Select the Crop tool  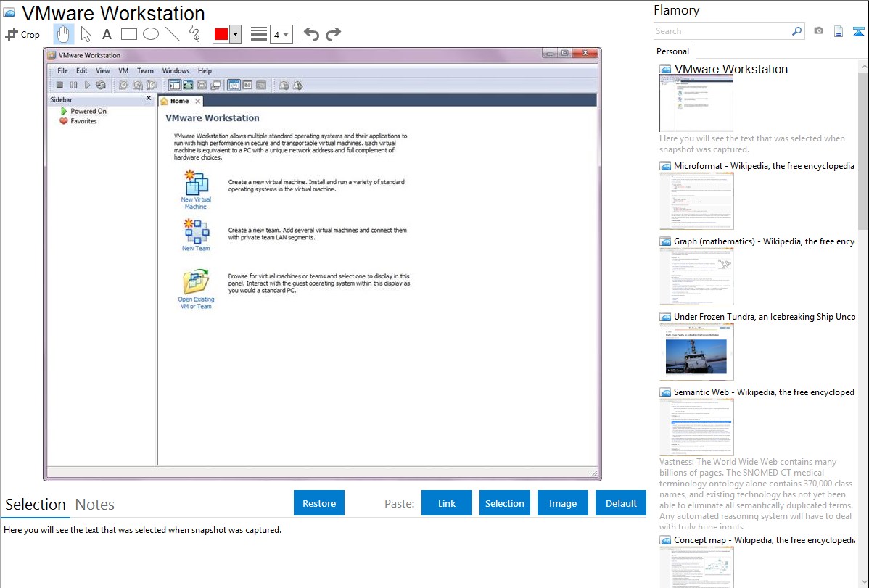click(22, 34)
